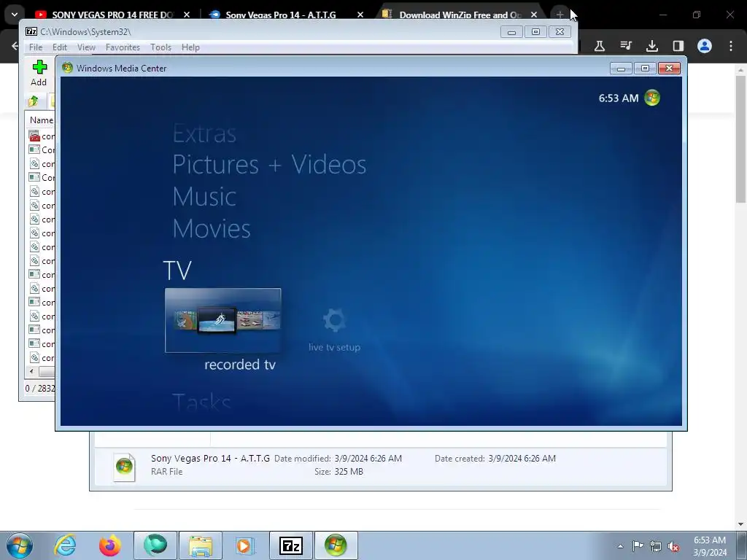Switch to 7-Zip taskbar button
The image size is (747, 560).
pyautogui.click(x=291, y=545)
